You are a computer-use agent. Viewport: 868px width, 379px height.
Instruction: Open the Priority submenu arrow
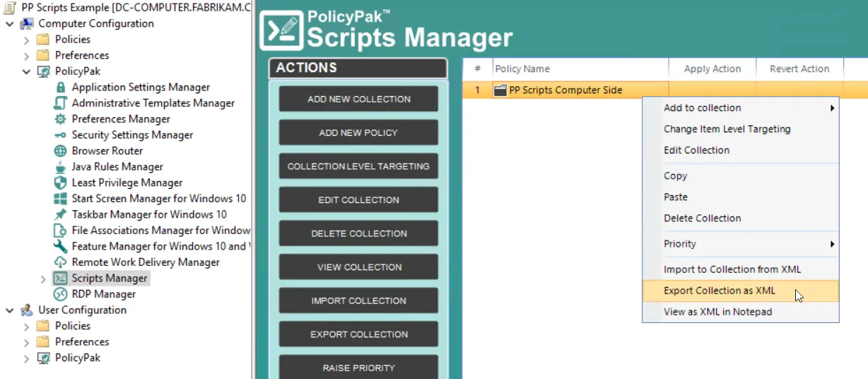click(832, 244)
